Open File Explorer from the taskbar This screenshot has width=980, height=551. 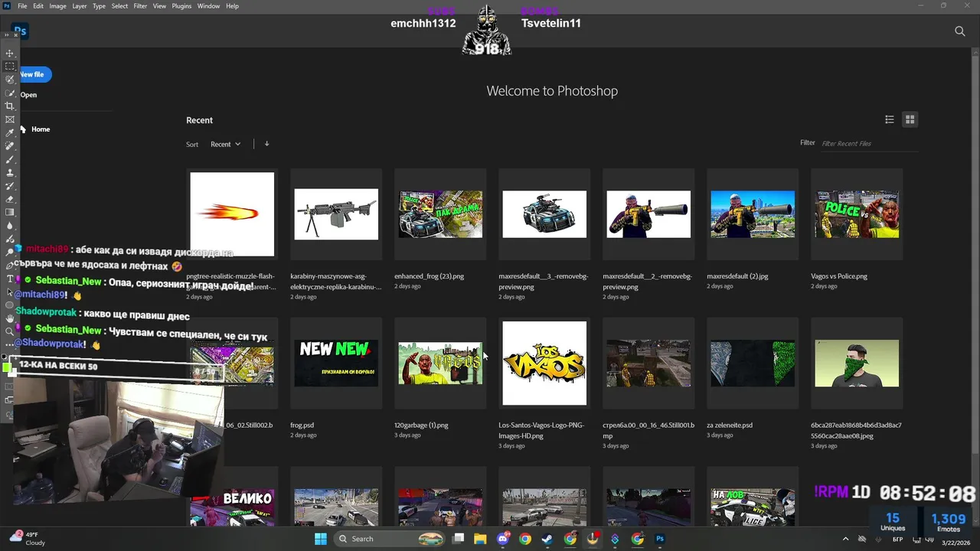[x=480, y=539]
